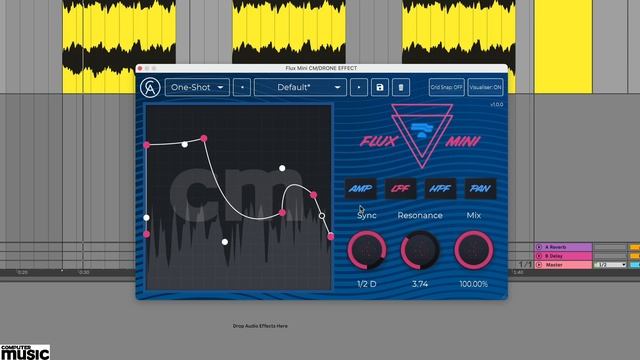Click the v1.0.0 version label
The width and height of the screenshot is (640, 360).
[496, 105]
